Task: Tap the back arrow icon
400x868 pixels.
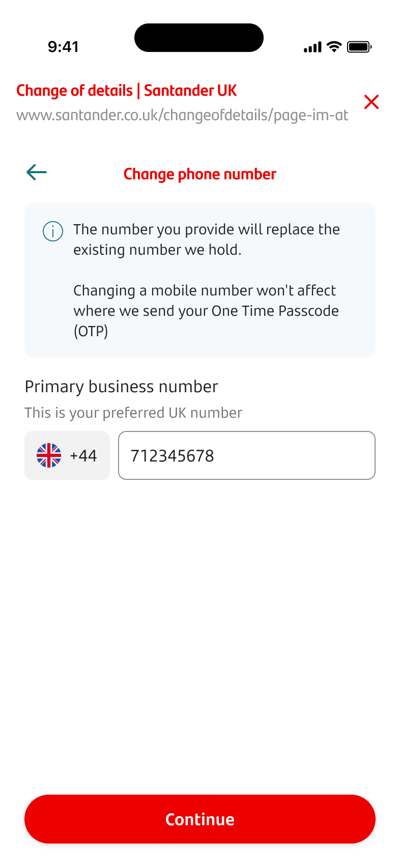Action: pyautogui.click(x=37, y=173)
